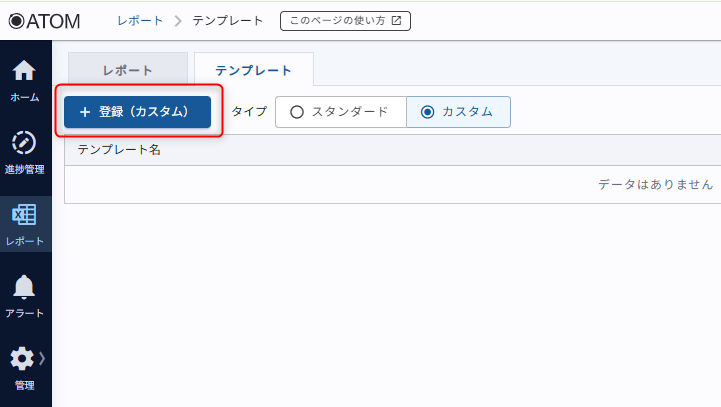Open 管理 gear icon in sidebar
The height and width of the screenshot is (407, 721).
point(22,359)
